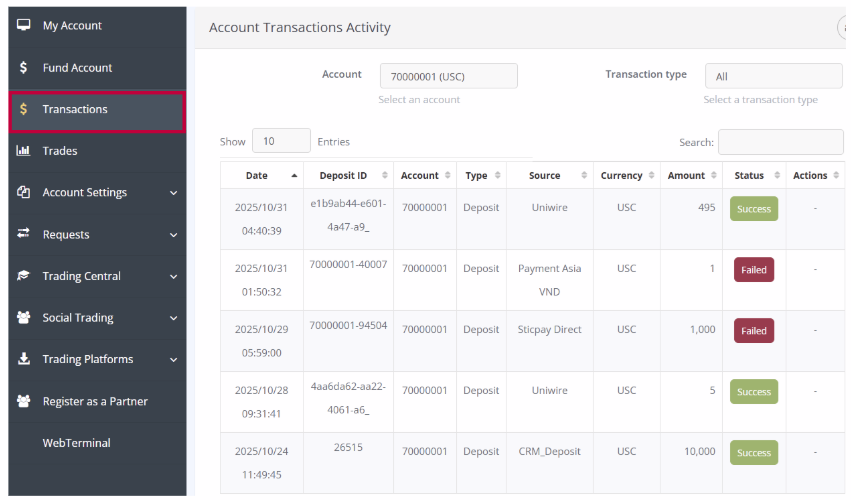Click the Failed badge for Sticpay Direct
Image resolution: width=851 pixels, height=500 pixels.
[x=753, y=331]
